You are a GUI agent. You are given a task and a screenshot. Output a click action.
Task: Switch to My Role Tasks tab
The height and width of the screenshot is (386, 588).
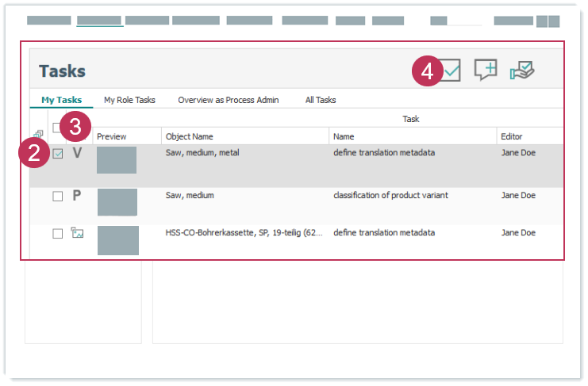[129, 100]
